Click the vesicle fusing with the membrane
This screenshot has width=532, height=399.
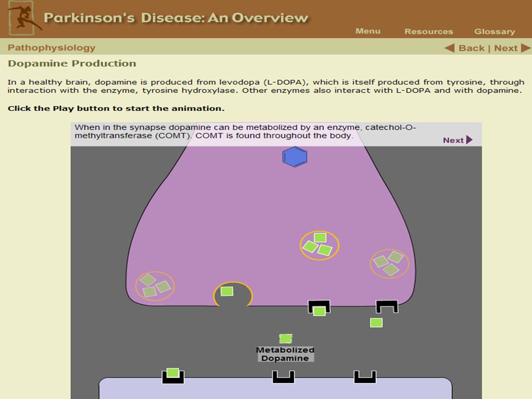coord(233,294)
